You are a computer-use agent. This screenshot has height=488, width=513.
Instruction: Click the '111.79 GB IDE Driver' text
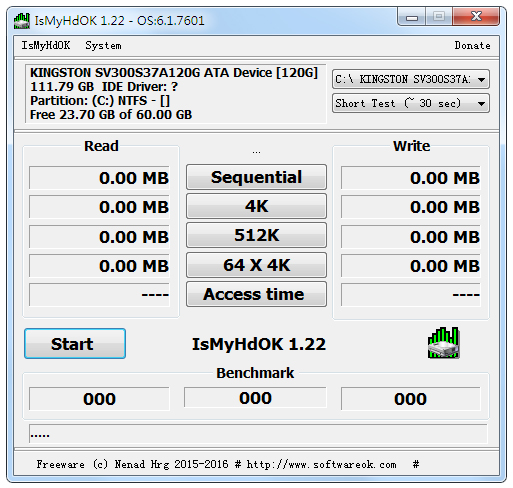[104, 87]
